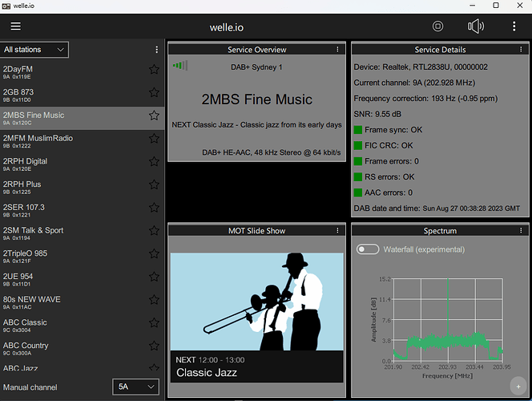Image resolution: width=532 pixels, height=401 pixels.
Task: Open the All stations dropdown
Action: pos(34,50)
